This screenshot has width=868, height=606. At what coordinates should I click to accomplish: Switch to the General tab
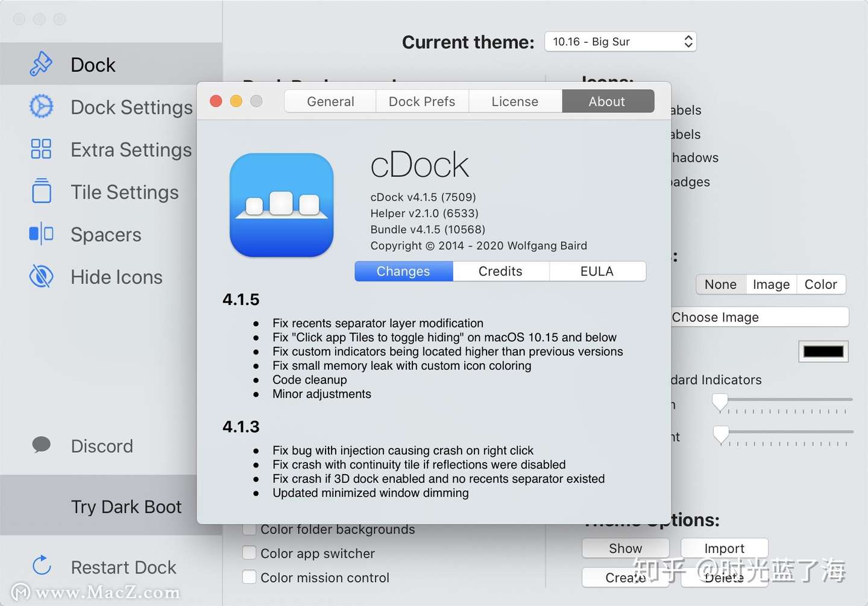[x=330, y=101]
